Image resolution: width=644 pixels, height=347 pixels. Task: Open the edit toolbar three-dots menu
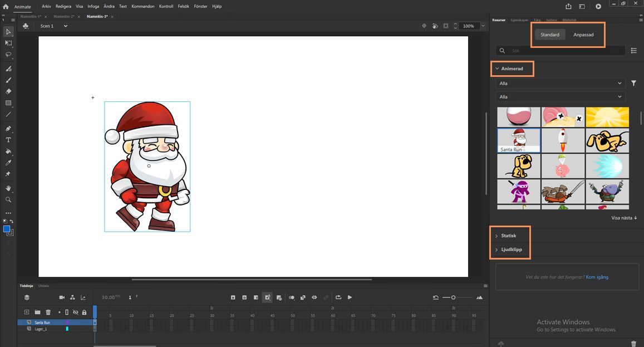coord(8,213)
